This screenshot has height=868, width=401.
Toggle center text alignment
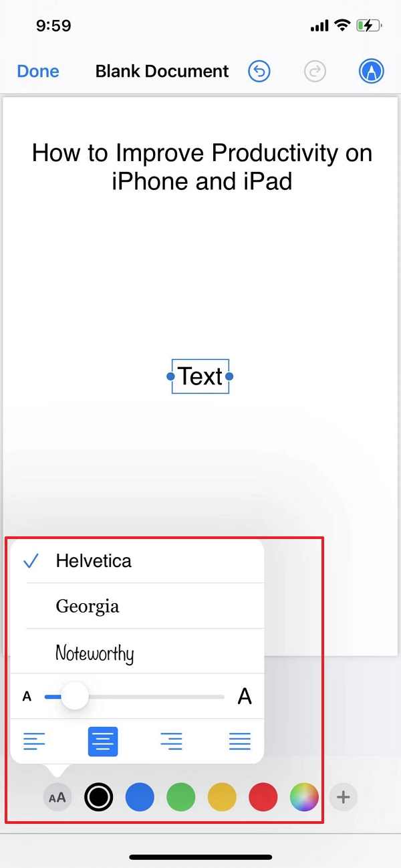click(x=103, y=741)
